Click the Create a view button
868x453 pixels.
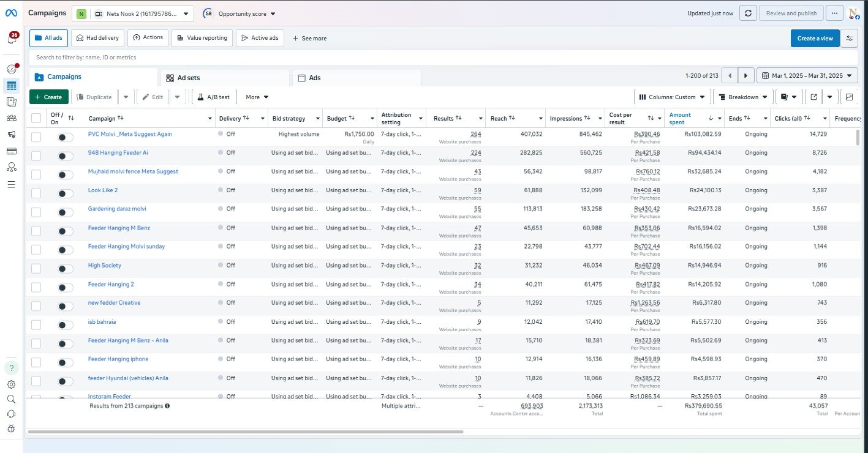click(x=815, y=38)
